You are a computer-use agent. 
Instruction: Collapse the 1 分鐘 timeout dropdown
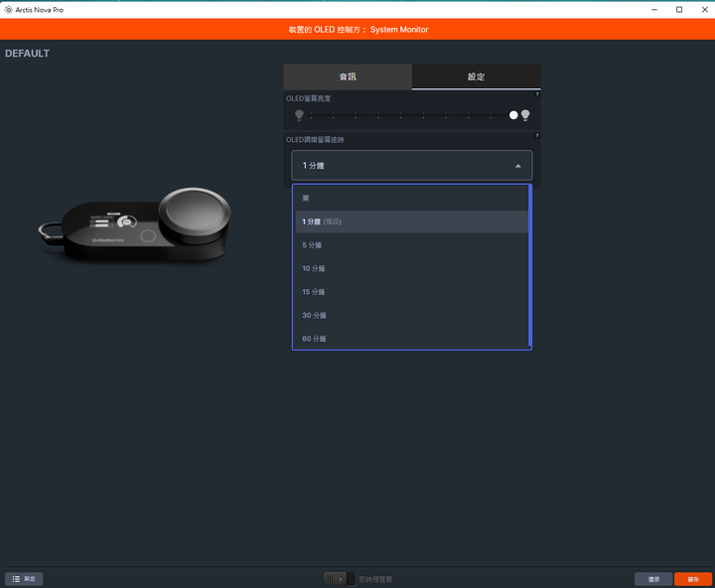(412, 165)
